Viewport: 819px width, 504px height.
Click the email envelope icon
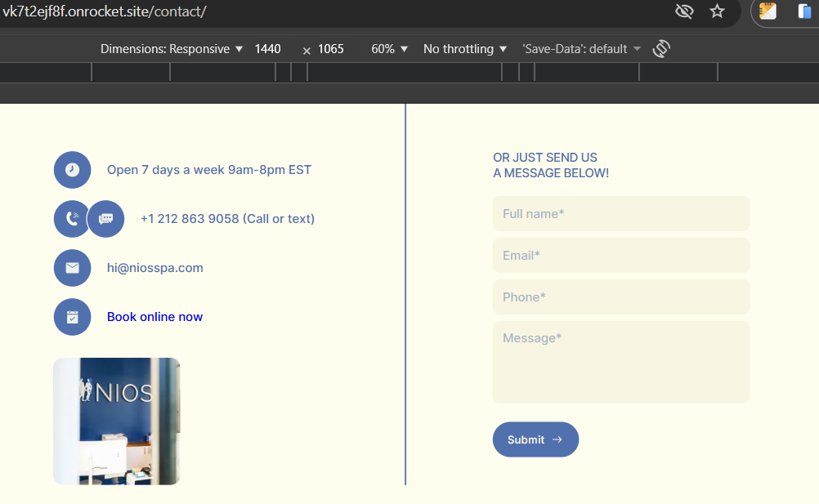[x=72, y=268]
